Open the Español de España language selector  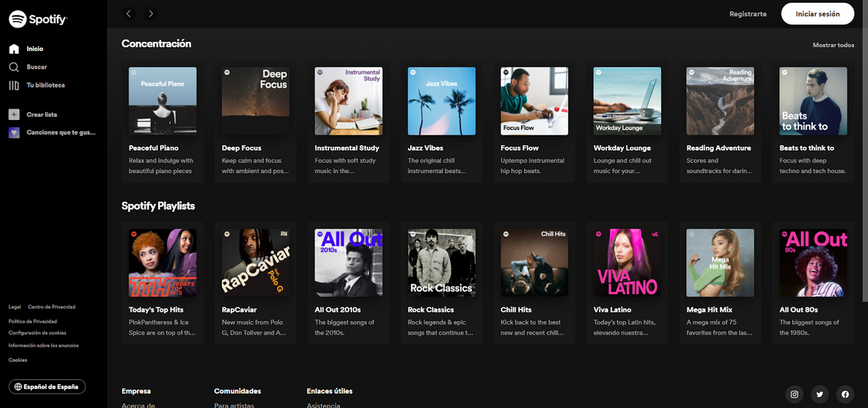click(47, 387)
